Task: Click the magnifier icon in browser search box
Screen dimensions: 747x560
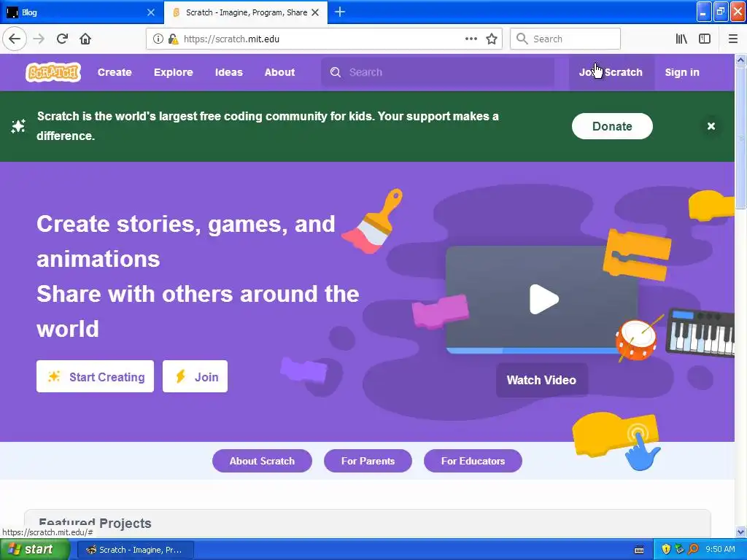Action: pos(522,39)
